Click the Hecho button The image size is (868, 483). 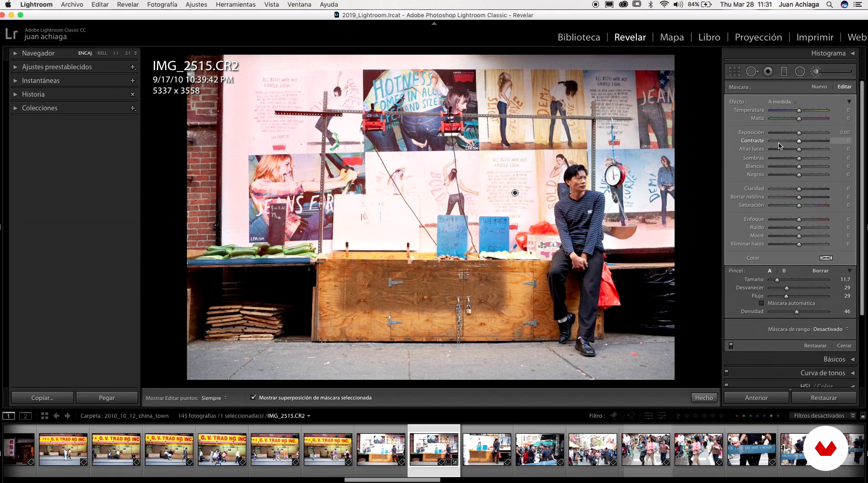(704, 398)
